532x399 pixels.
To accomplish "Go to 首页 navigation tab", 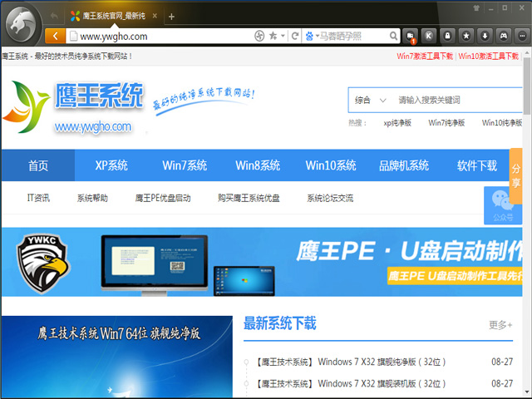I will (x=38, y=165).
